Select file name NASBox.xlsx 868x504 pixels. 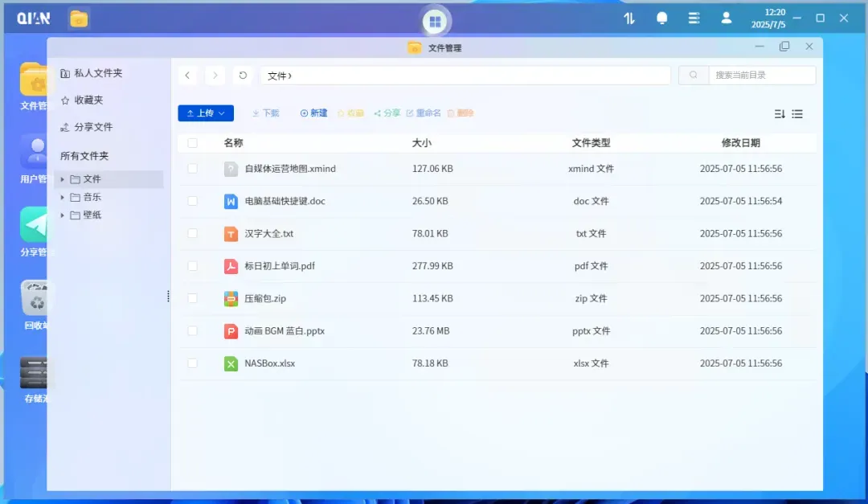click(x=269, y=363)
